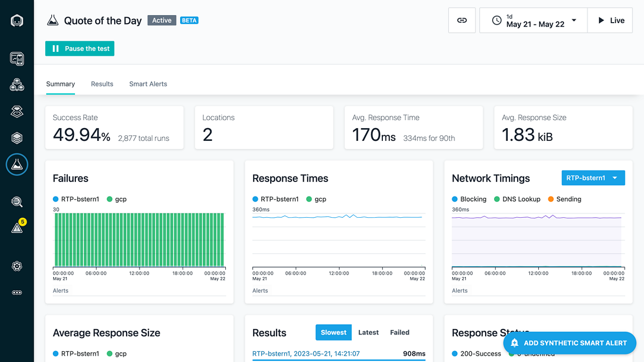Click the 1.83 kiB response size value

click(x=527, y=135)
